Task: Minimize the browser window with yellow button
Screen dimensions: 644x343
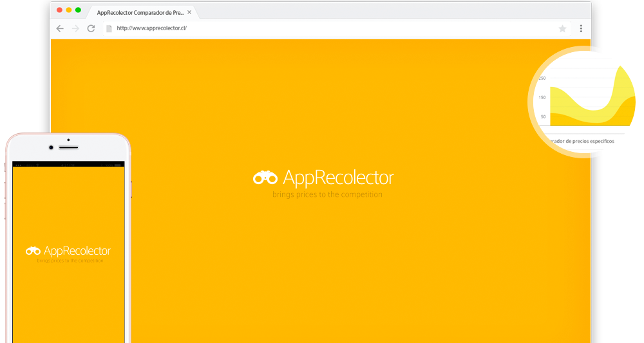Action: (x=69, y=10)
